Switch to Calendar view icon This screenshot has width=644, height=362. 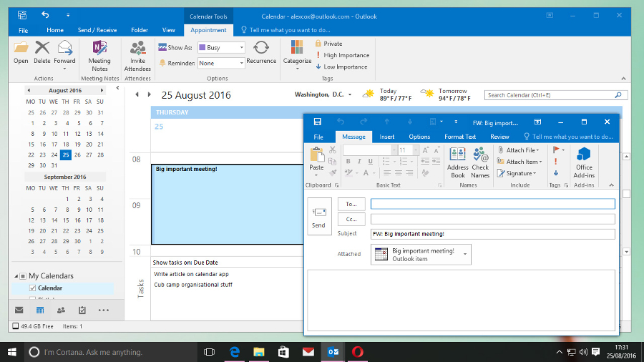coord(40,310)
